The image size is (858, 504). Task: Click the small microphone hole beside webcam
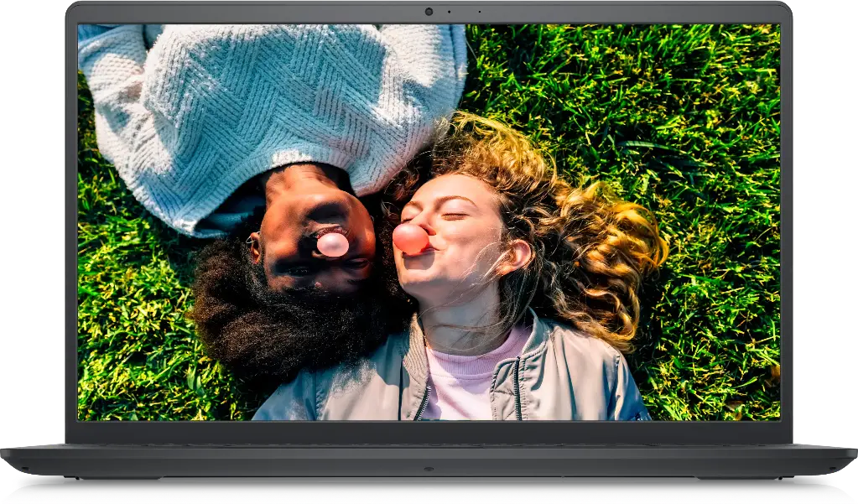coord(448,12)
